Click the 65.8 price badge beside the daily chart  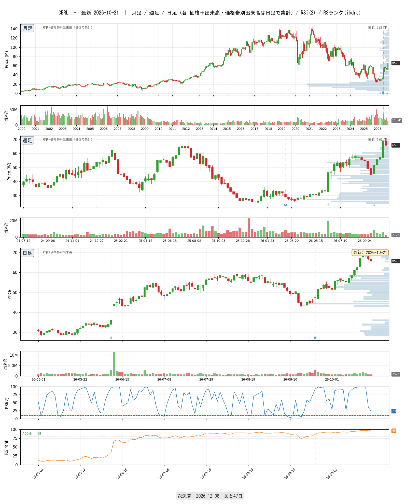[396, 261]
